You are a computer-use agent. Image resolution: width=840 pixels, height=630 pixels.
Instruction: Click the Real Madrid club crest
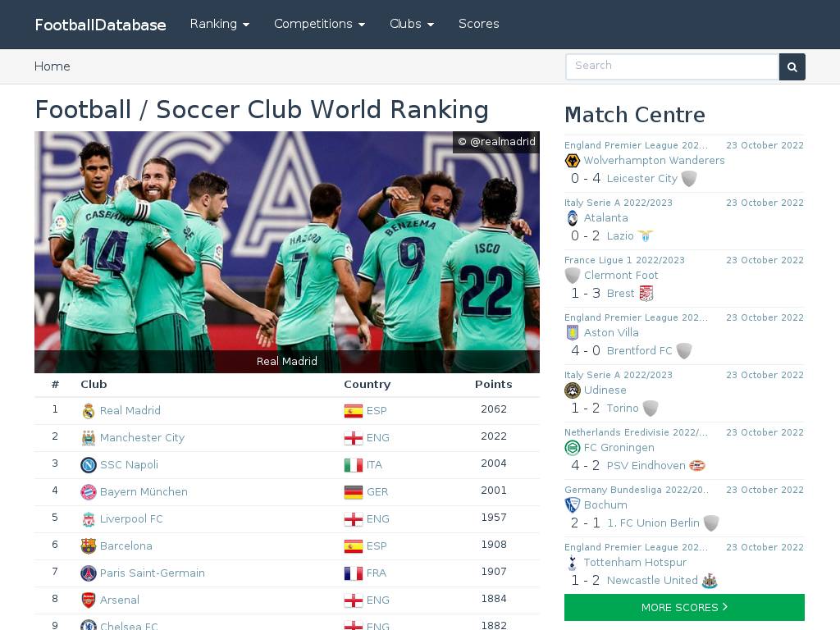[x=89, y=411]
